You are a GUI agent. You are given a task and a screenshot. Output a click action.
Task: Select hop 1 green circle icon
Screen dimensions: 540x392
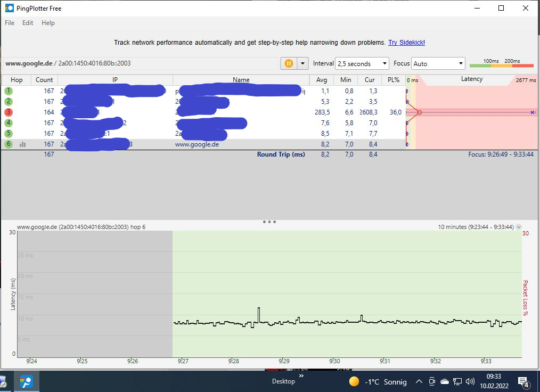click(x=9, y=91)
